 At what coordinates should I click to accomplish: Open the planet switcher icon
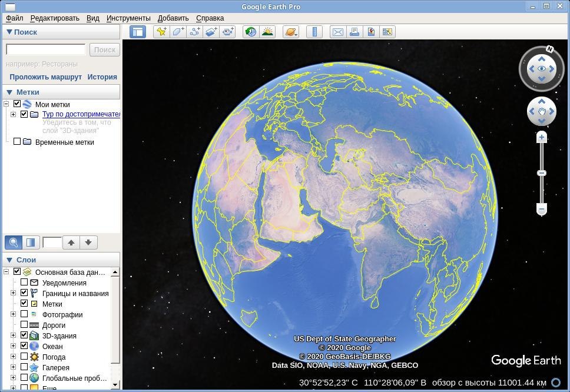coord(291,32)
